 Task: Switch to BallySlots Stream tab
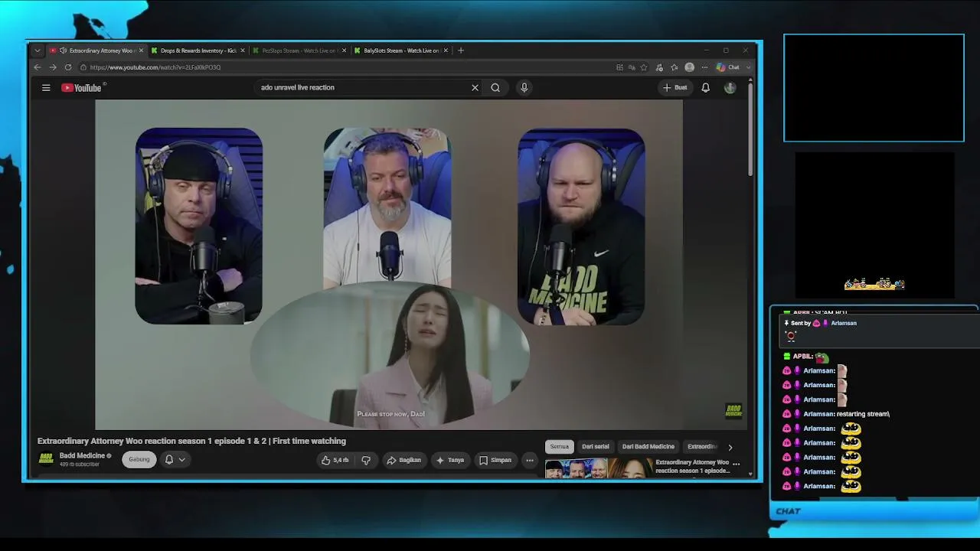tap(401, 51)
